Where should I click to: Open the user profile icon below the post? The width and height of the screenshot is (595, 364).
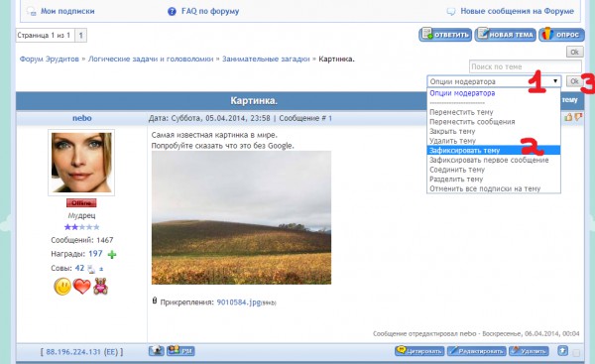[x=157, y=351]
